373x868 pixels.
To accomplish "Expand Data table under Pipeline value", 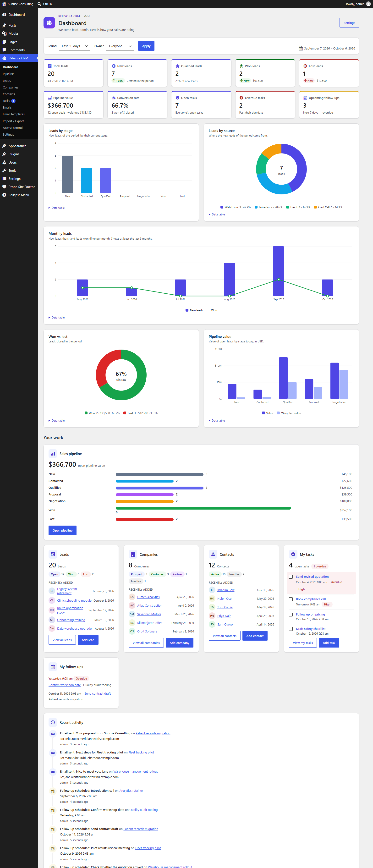I will coord(217,421).
